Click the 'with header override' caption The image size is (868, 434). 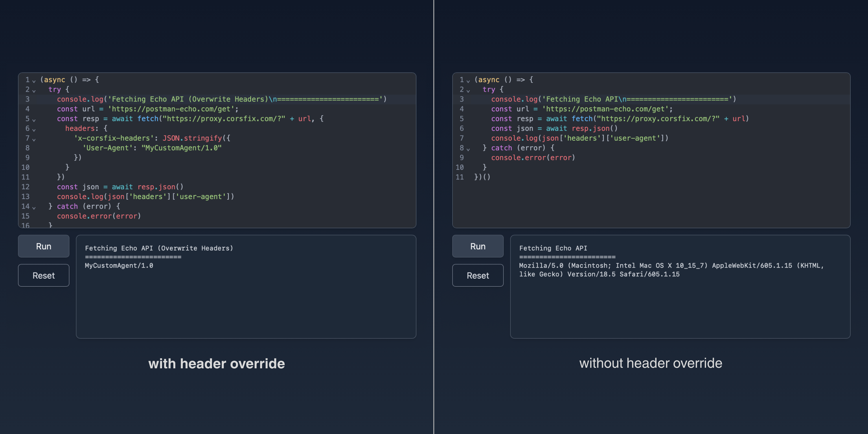click(x=216, y=363)
